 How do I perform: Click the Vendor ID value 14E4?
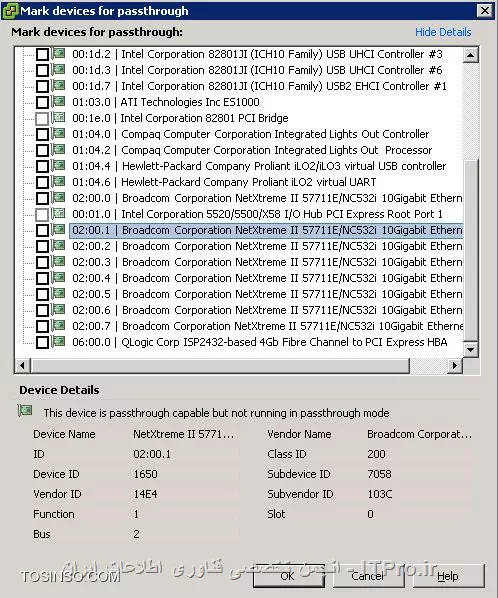point(145,494)
